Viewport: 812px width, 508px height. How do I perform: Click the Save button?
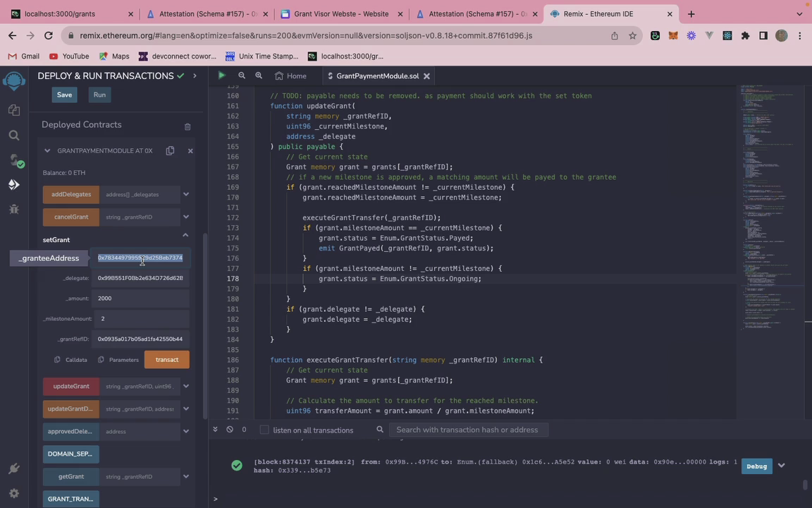(64, 95)
